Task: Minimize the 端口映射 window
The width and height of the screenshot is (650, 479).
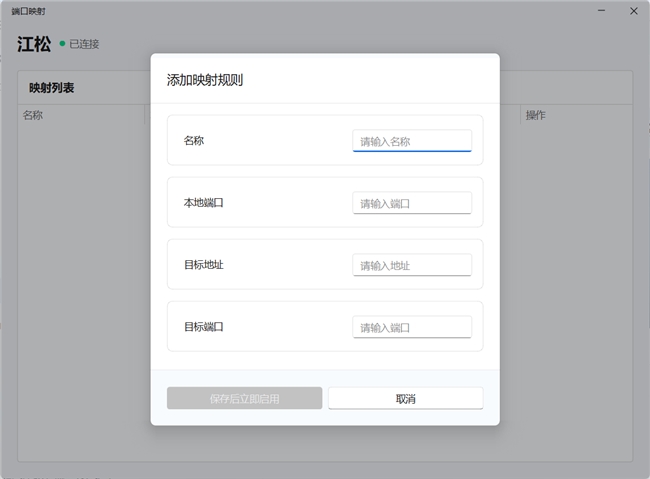Action: click(601, 11)
